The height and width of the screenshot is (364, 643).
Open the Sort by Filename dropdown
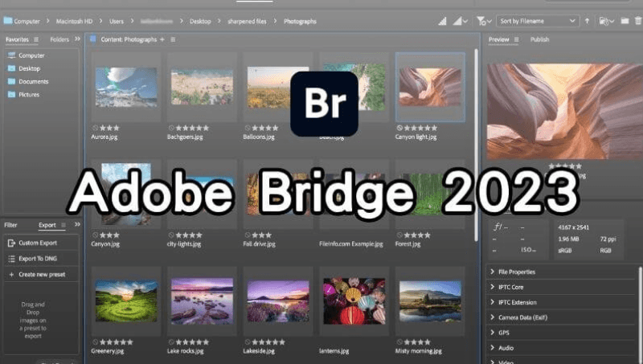[538, 21]
